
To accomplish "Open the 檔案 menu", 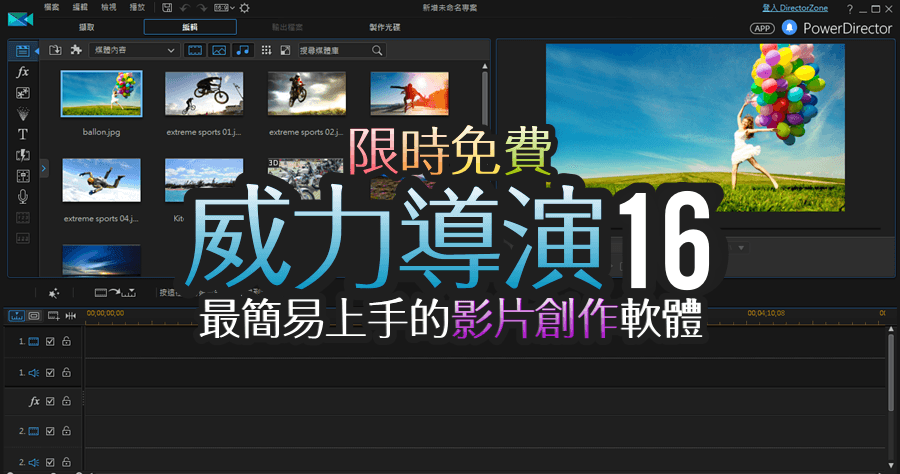I will tap(52, 7).
